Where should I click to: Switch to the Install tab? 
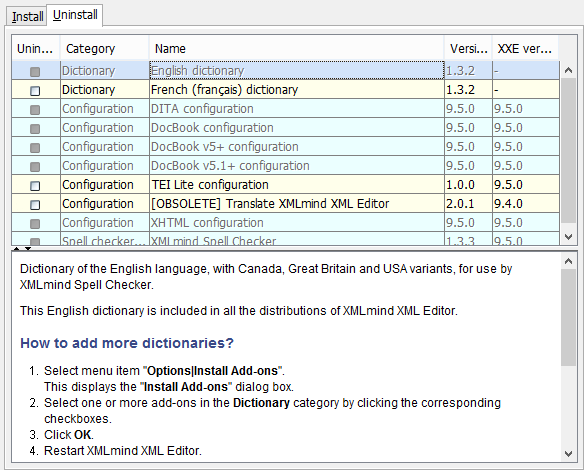(x=27, y=16)
